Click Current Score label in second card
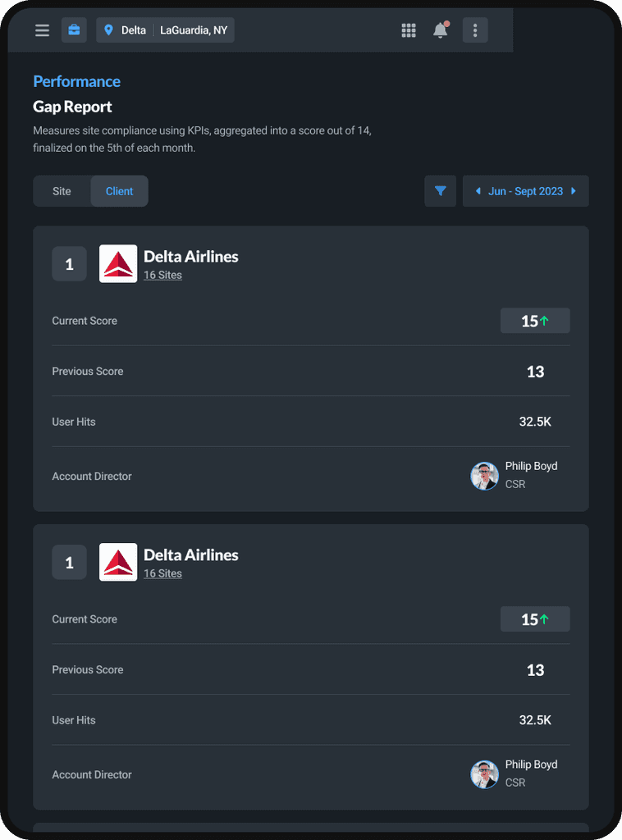 tap(85, 619)
